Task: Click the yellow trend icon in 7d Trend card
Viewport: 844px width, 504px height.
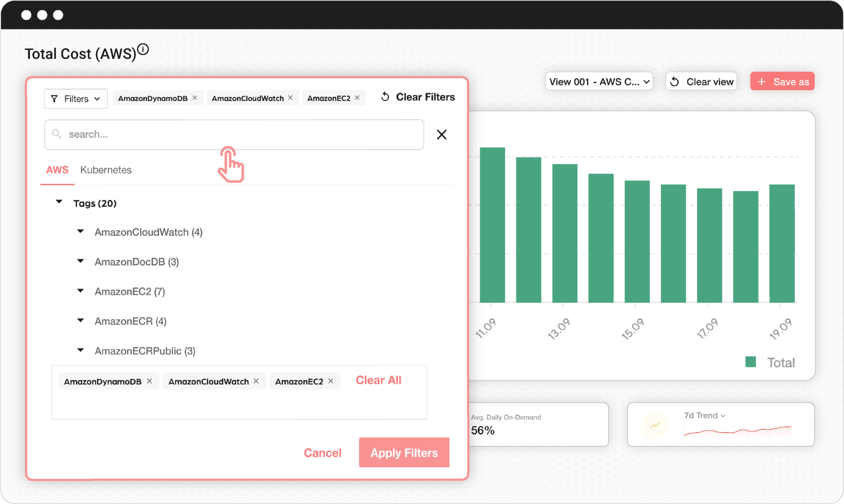Action: (655, 425)
